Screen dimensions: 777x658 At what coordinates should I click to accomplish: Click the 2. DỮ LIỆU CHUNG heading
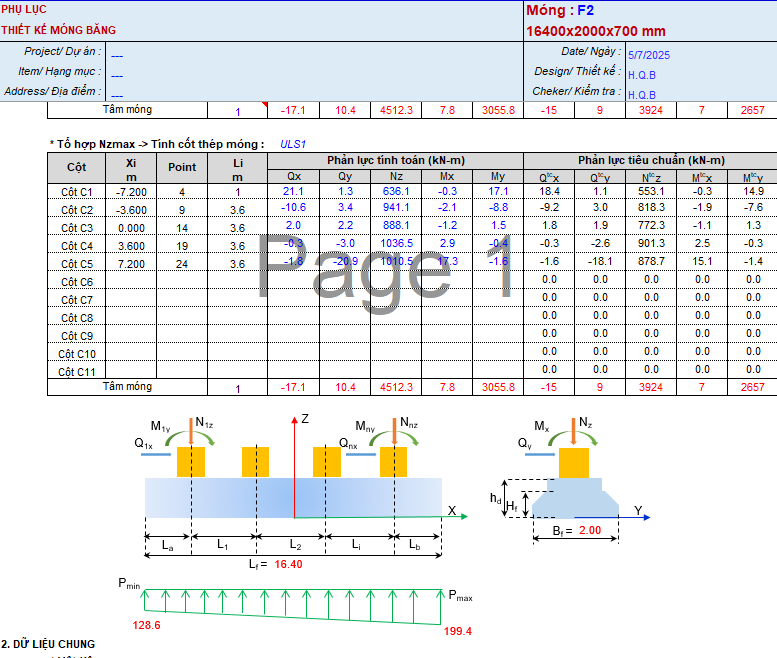pyautogui.click(x=48, y=644)
